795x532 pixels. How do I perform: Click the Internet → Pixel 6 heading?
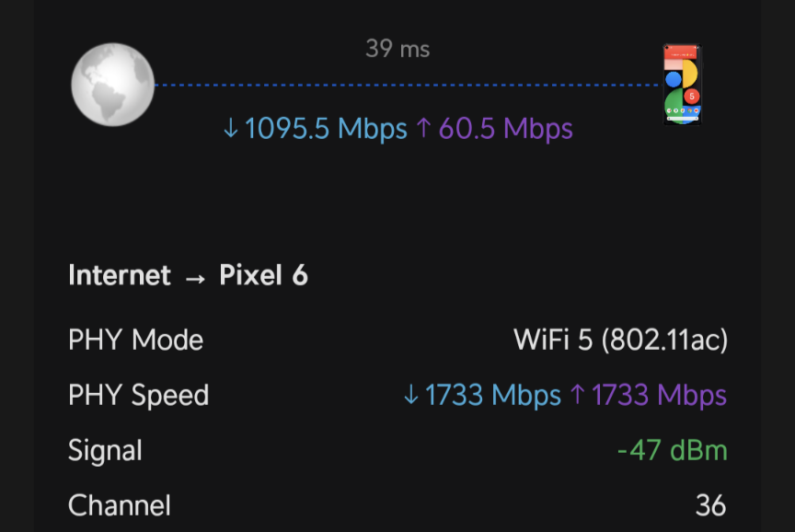(x=188, y=275)
